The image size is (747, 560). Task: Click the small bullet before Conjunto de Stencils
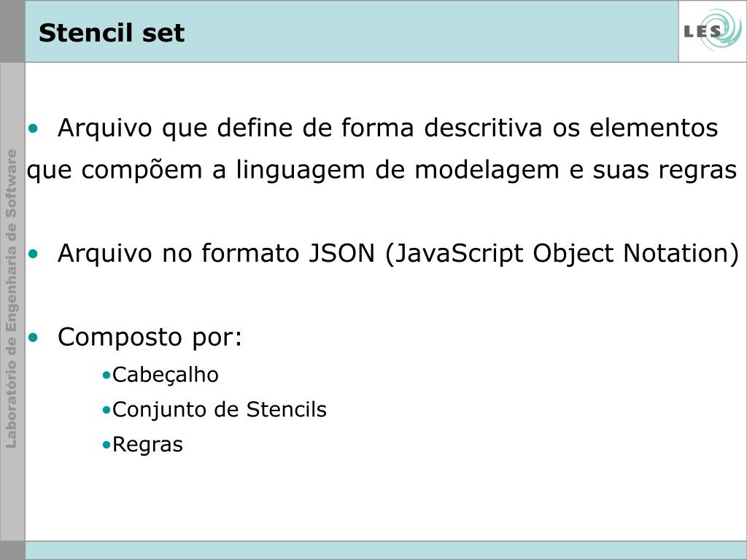pos(107,410)
